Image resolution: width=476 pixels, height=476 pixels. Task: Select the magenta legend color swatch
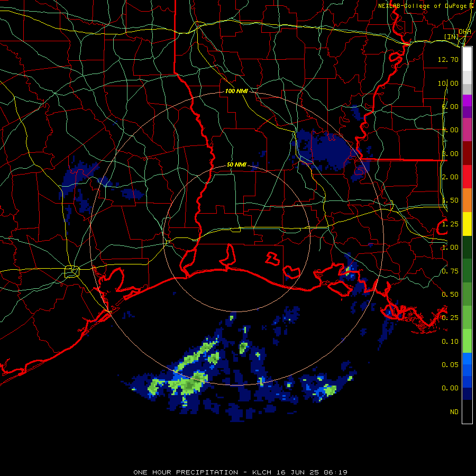click(467, 100)
